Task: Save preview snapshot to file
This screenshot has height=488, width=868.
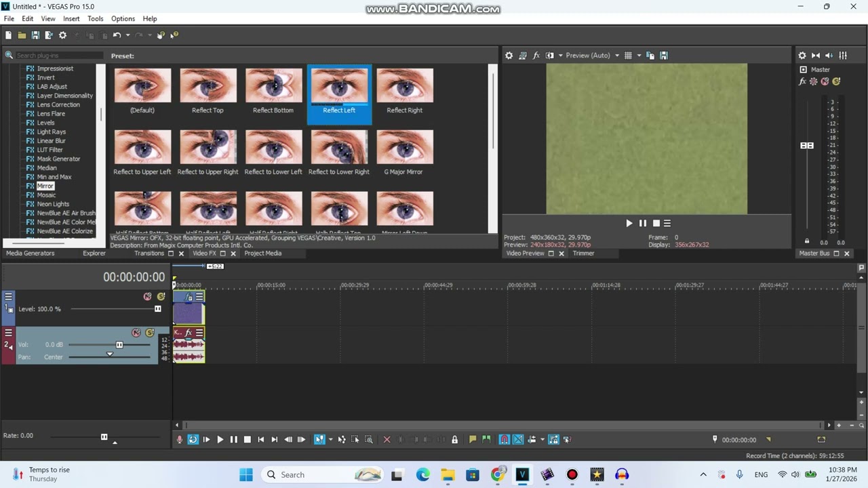Action: pos(664,56)
